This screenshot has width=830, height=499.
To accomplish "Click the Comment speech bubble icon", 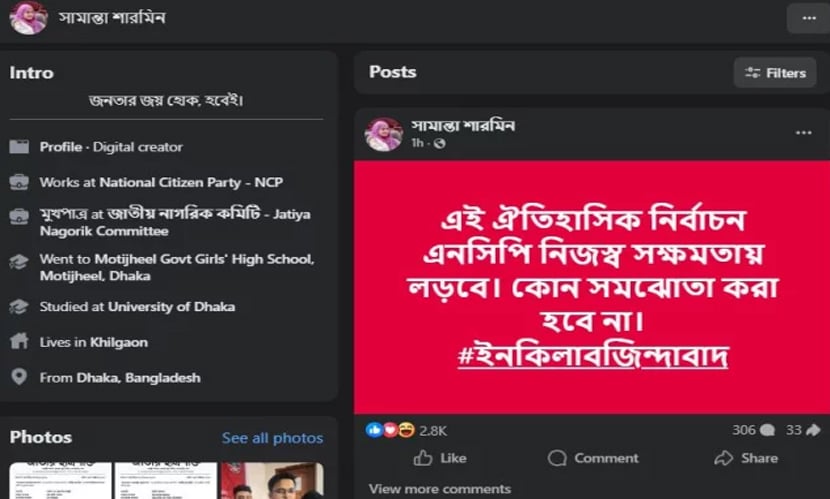I will coord(557,458).
